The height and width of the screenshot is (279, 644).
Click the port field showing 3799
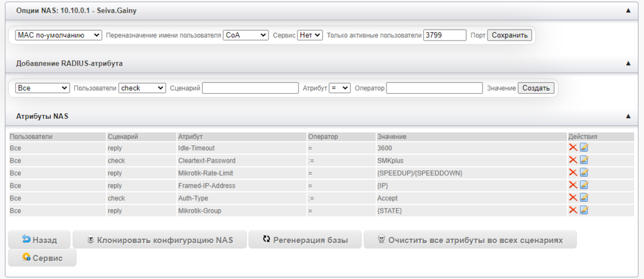coord(444,35)
